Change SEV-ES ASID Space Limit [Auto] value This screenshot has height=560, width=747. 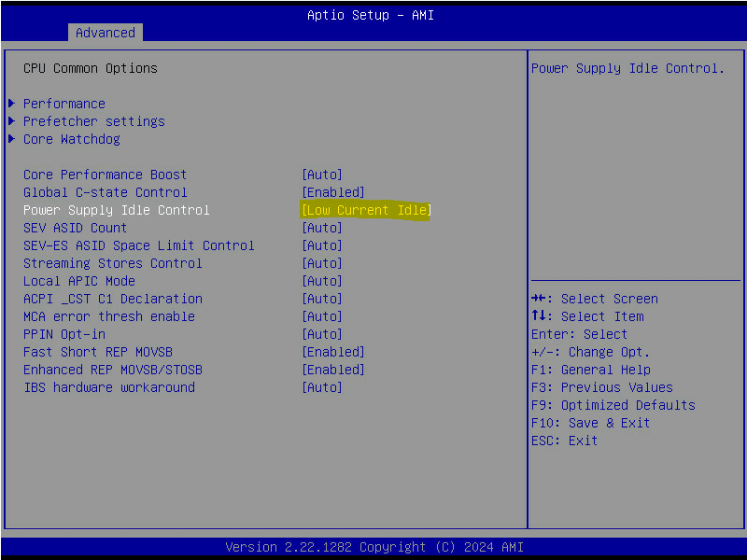[x=322, y=245]
